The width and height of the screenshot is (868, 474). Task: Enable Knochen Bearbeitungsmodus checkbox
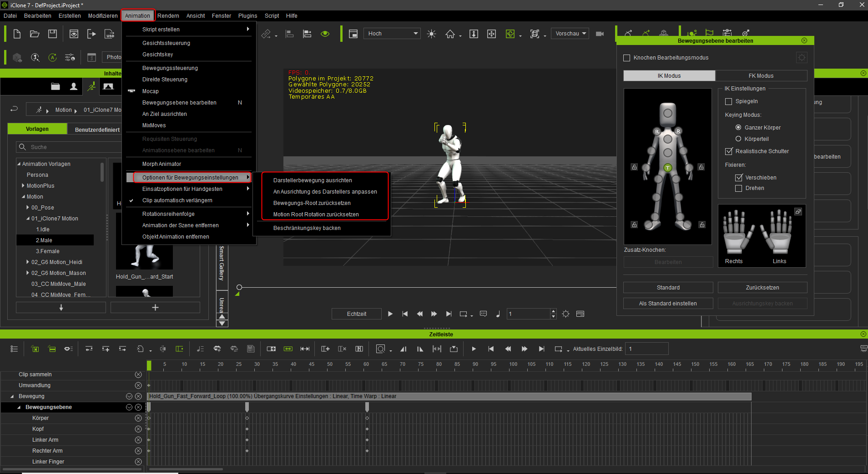pos(626,58)
